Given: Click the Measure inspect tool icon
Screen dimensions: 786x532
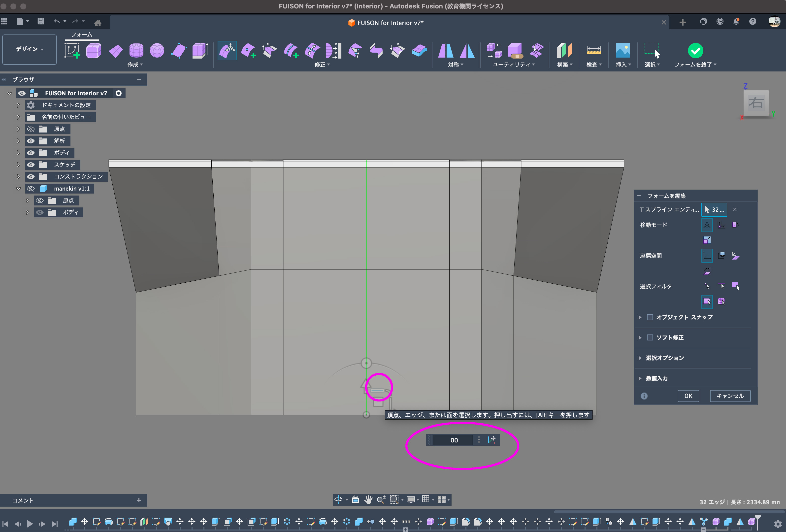Looking at the screenshot, I should click(x=593, y=51).
